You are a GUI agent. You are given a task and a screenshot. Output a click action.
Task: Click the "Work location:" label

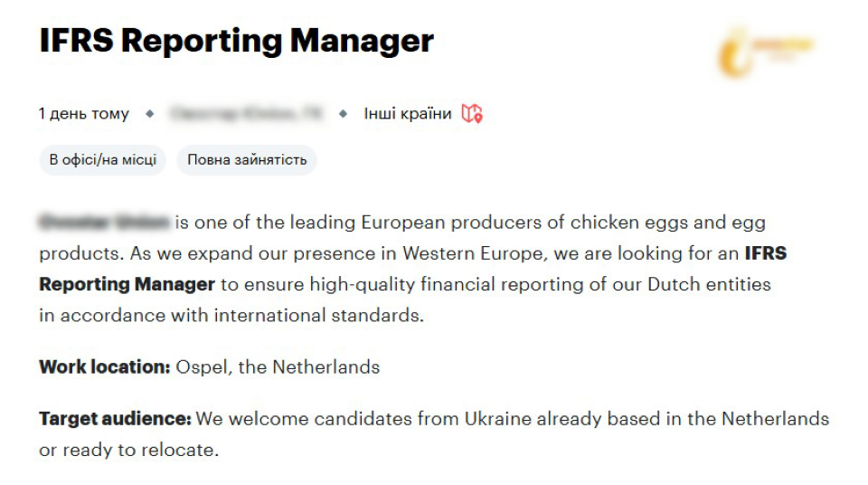coord(104,367)
